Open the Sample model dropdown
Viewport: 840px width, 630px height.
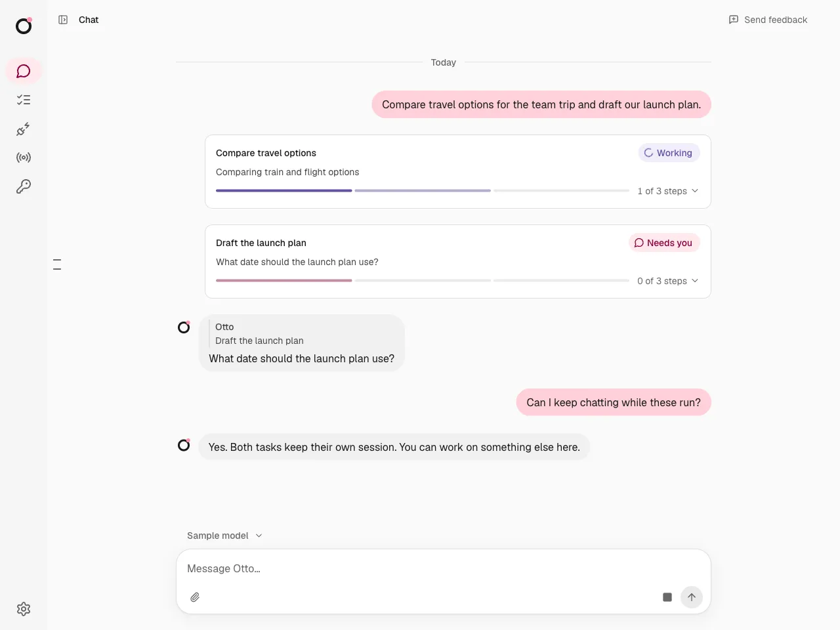point(224,535)
